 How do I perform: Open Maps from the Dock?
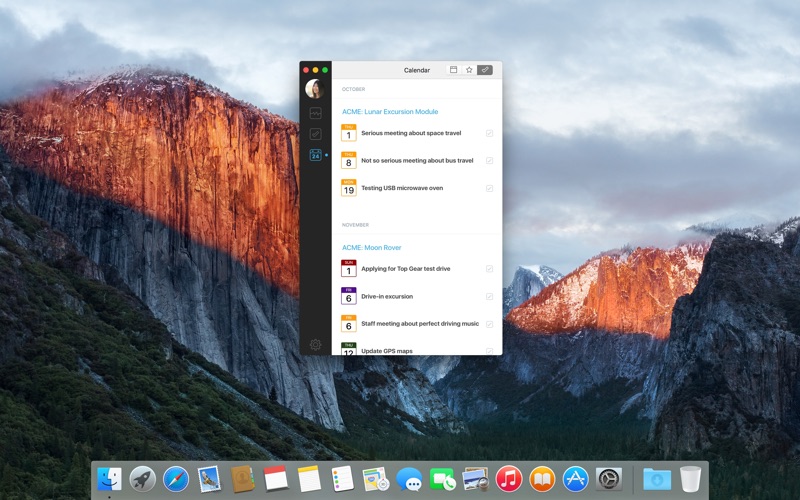[x=376, y=480]
